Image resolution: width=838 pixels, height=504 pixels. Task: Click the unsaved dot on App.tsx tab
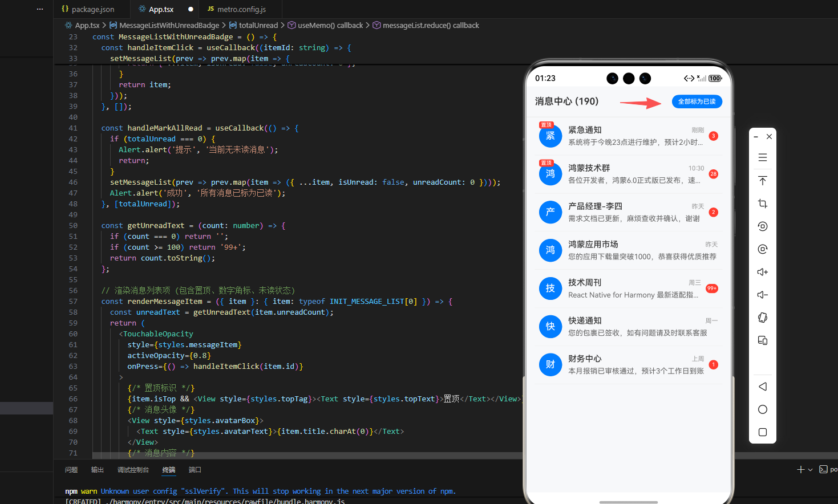191,9
